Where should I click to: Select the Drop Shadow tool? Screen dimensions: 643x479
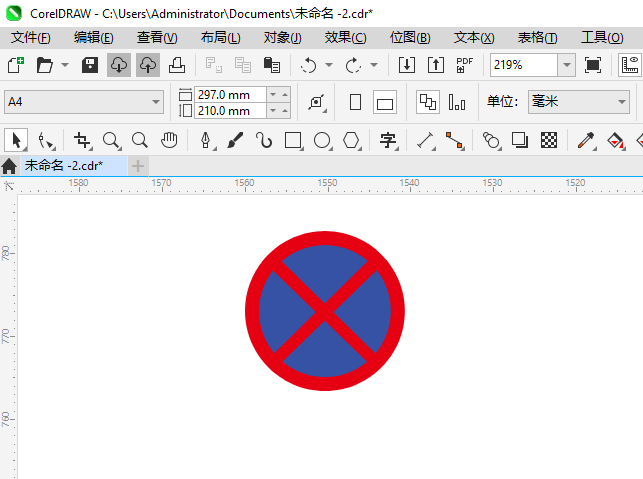pyautogui.click(x=520, y=140)
